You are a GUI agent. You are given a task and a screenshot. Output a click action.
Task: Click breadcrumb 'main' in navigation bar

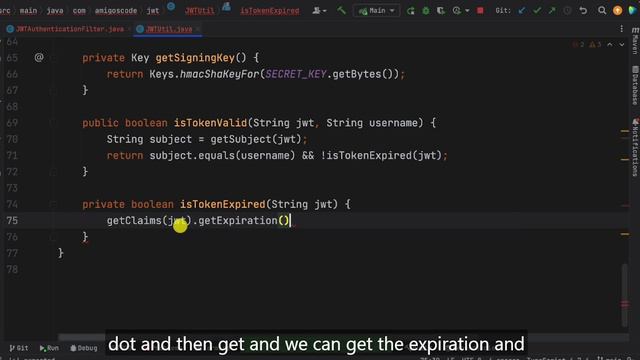coord(28,11)
